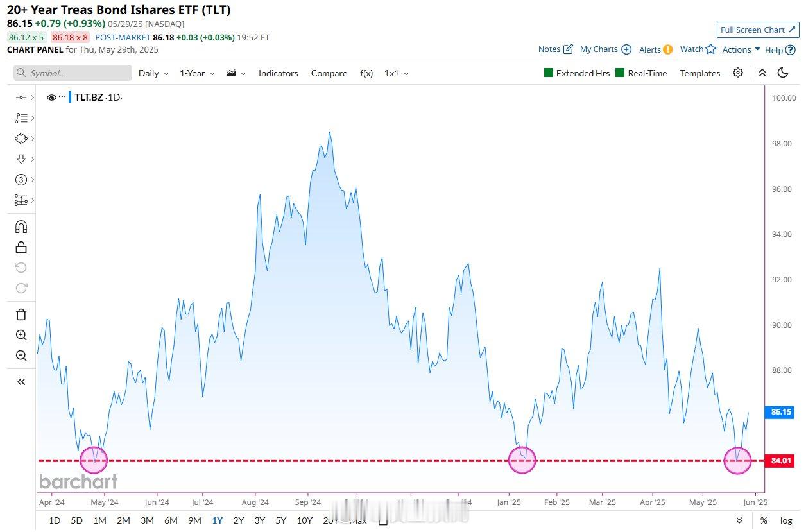This screenshot has height=532, width=806.
Task: Open the 1x1 grid layout dropdown
Action: [397, 73]
